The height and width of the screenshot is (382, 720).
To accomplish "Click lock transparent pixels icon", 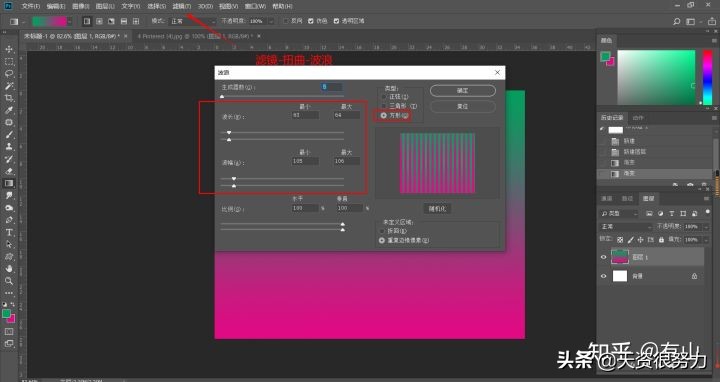I will click(x=620, y=240).
